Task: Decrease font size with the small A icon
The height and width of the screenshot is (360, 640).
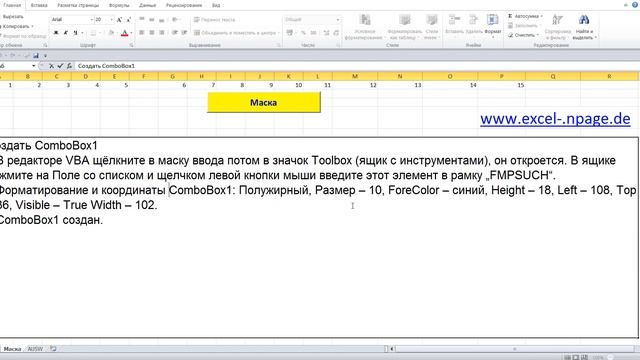Action: click(x=129, y=20)
